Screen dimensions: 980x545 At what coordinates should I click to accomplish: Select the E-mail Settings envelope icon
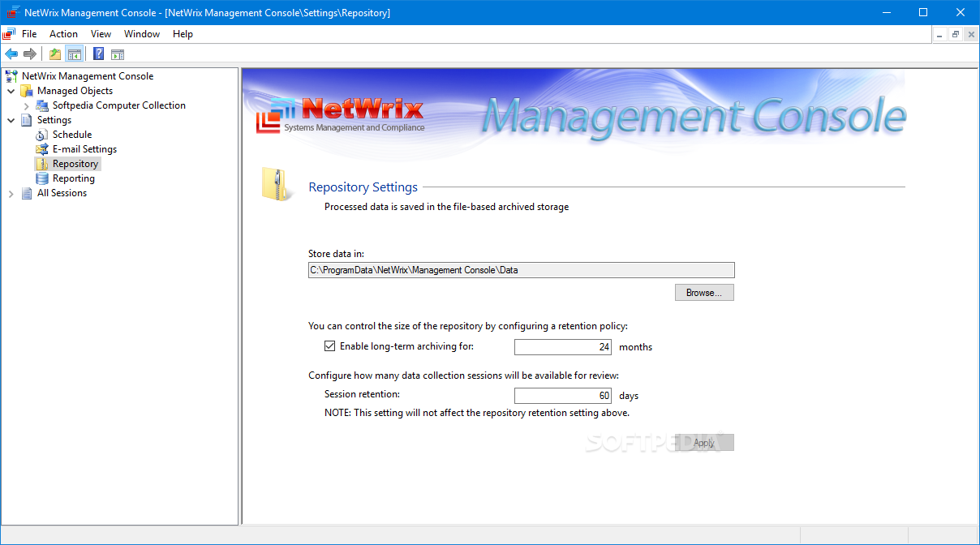coord(42,149)
